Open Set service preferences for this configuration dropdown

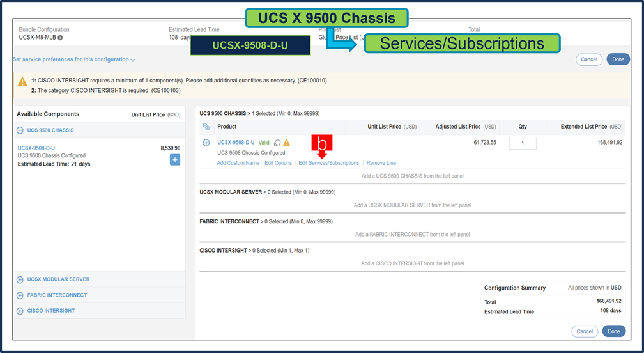(74, 59)
